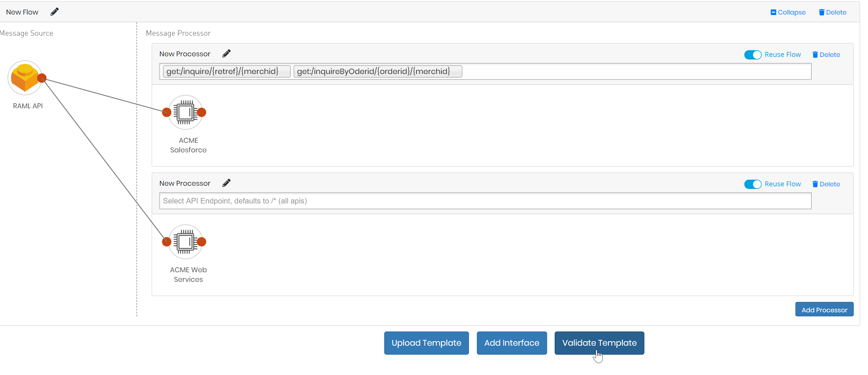Screen dimensions: 868x375
Task: Click the Upload Template button
Action: [x=426, y=343]
